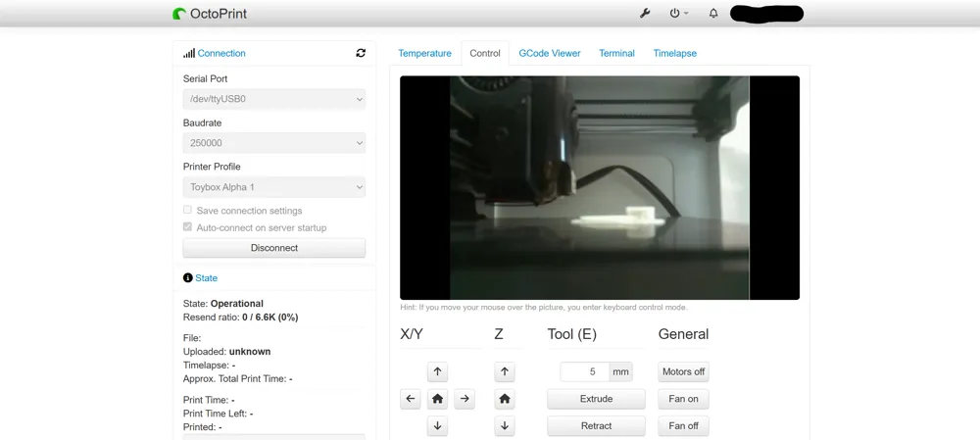
Task: Click the webcam stream image
Action: click(600, 187)
